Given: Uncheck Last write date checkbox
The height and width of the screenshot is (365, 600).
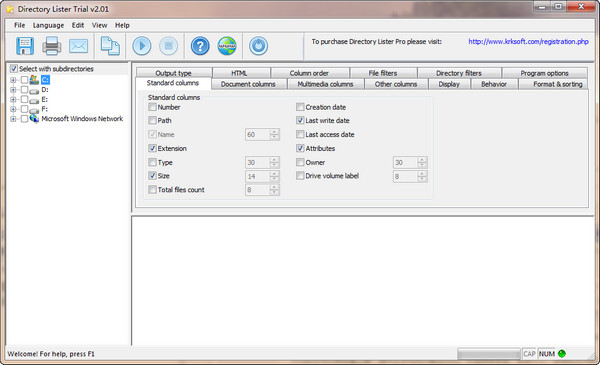Looking at the screenshot, I should pyautogui.click(x=300, y=121).
